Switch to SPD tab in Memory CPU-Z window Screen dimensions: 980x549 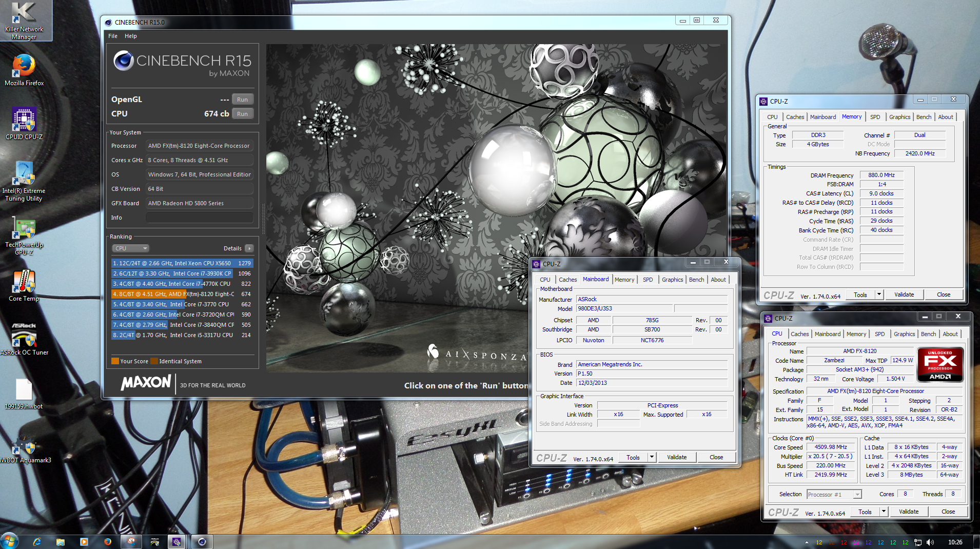pos(875,117)
